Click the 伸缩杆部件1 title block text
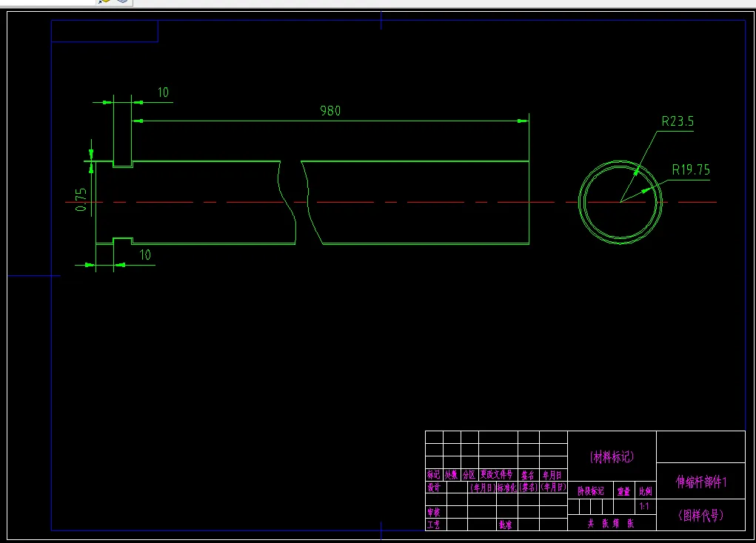The image size is (756, 543). pos(701,482)
